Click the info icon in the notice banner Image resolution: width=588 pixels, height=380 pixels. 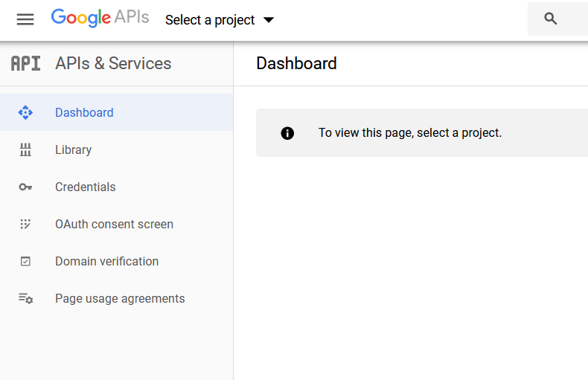[287, 133]
